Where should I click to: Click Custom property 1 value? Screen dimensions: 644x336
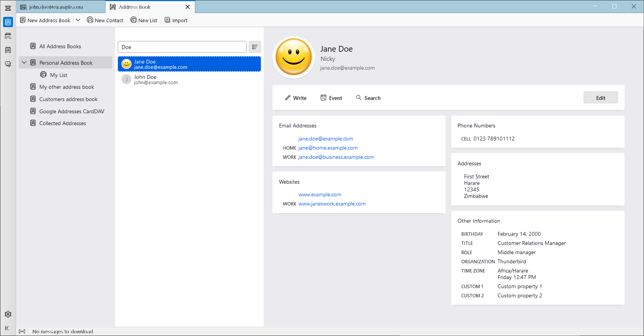coord(520,286)
